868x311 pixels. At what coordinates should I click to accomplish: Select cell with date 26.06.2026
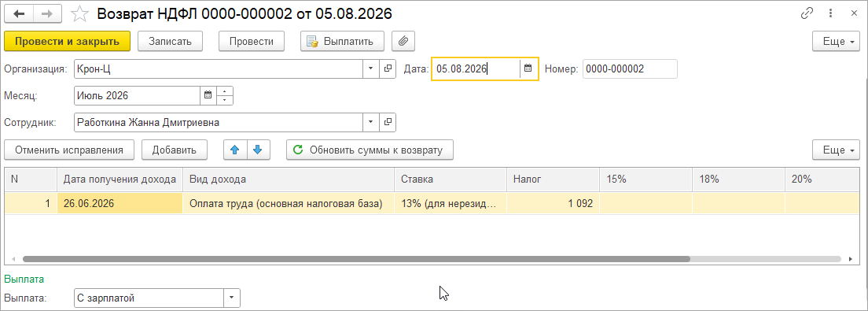[120, 203]
